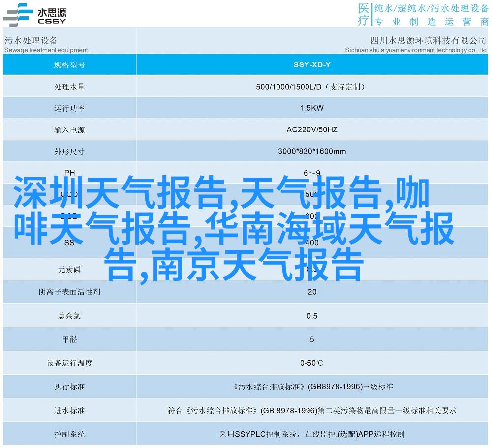Screen dimensions: 492x448
Task: Click the 设备运行温度 row label
Action: (69, 363)
